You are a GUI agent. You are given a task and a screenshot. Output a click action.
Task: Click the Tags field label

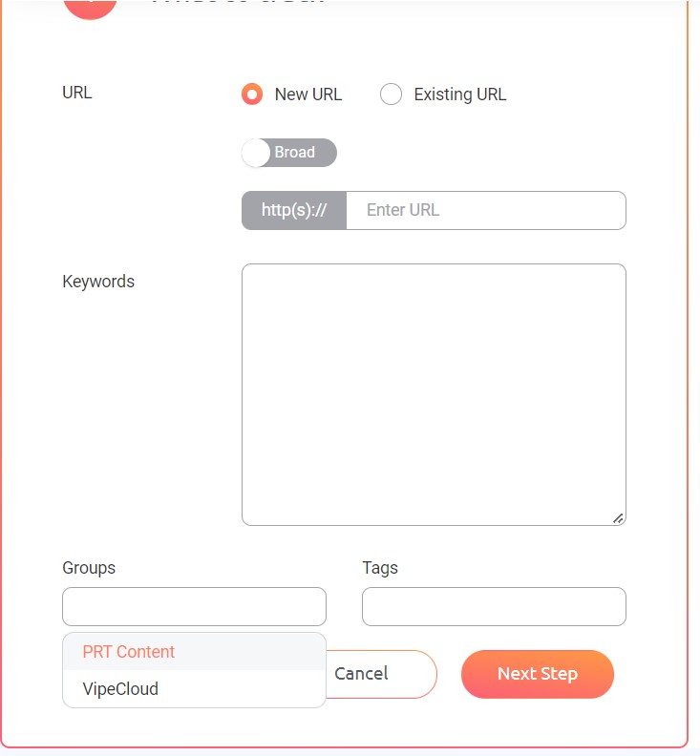point(380,568)
